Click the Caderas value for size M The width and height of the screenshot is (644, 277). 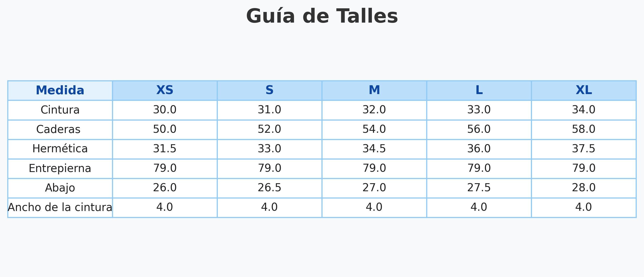pyautogui.click(x=374, y=129)
